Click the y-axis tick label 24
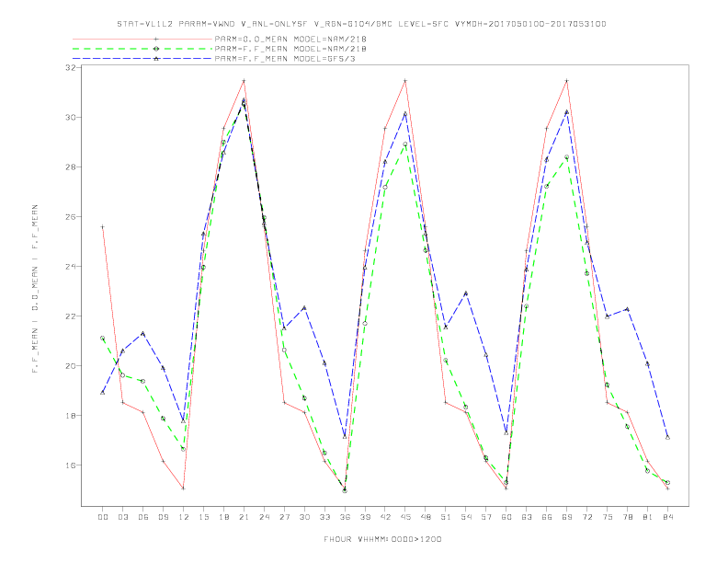This screenshot has height=563, width=728. pyautogui.click(x=71, y=266)
